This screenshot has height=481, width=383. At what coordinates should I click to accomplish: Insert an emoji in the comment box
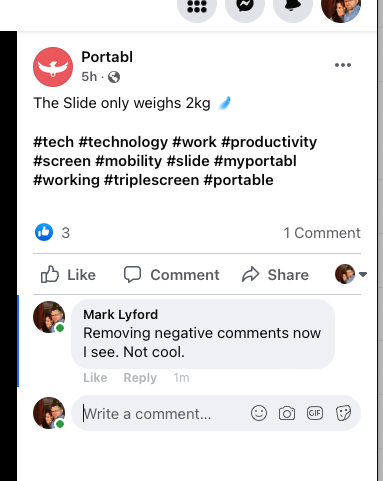point(259,413)
